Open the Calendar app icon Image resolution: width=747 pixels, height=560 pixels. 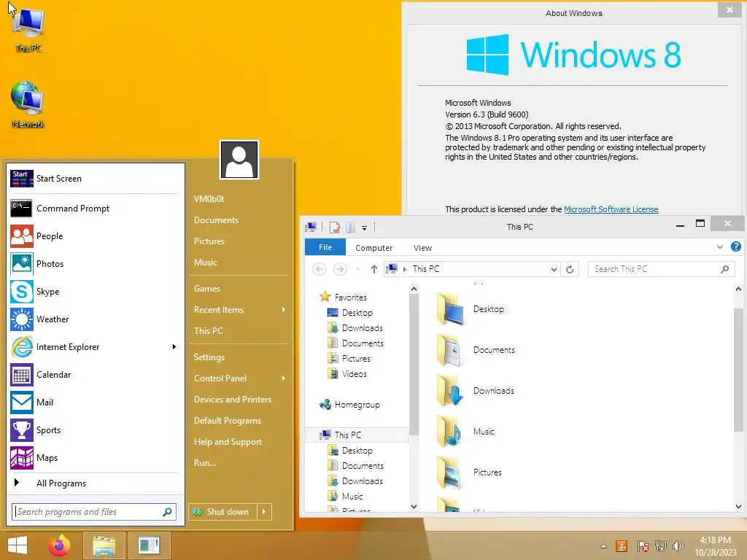click(22, 375)
